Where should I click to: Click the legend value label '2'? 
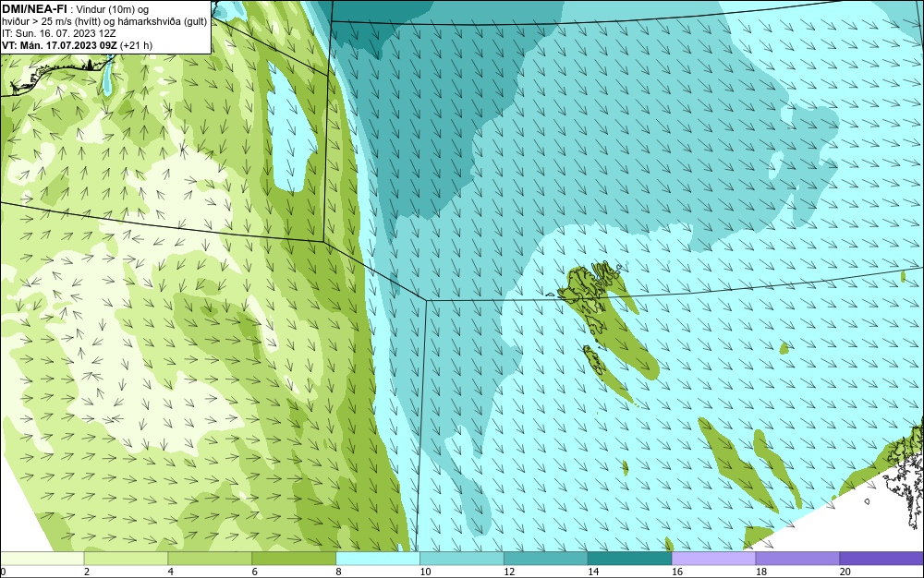[87, 572]
